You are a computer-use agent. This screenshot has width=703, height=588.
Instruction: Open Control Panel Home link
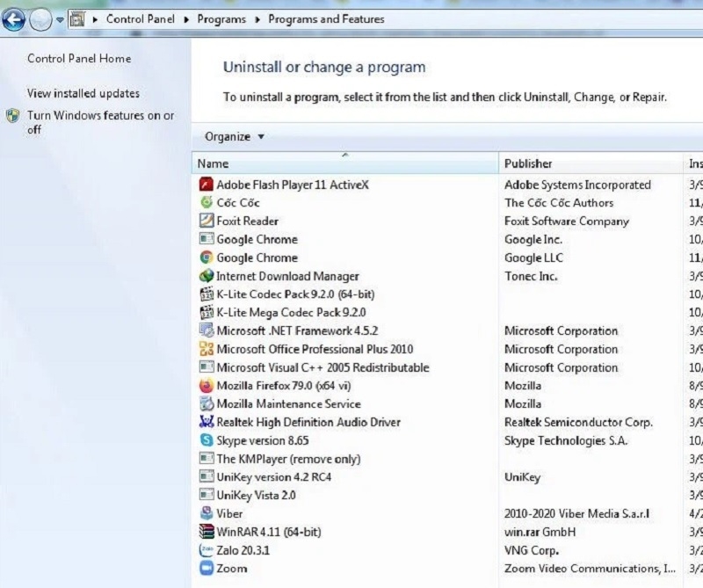(x=79, y=59)
